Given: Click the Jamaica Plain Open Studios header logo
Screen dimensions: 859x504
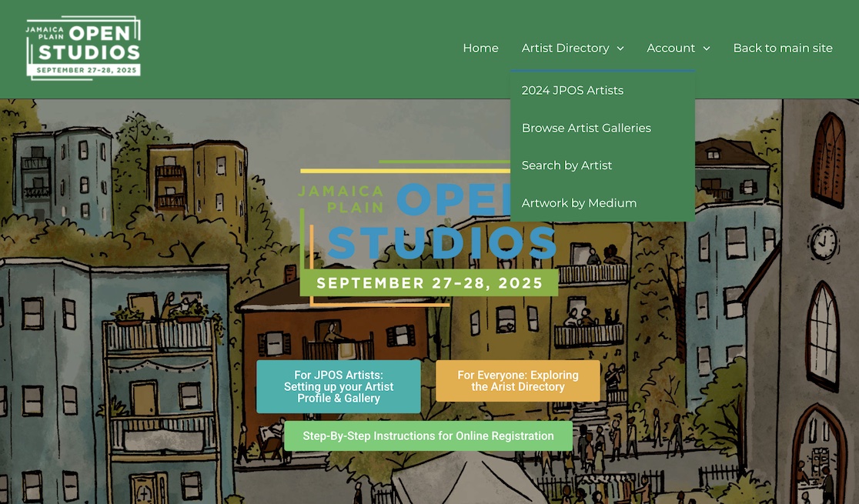Looking at the screenshot, I should (x=83, y=48).
